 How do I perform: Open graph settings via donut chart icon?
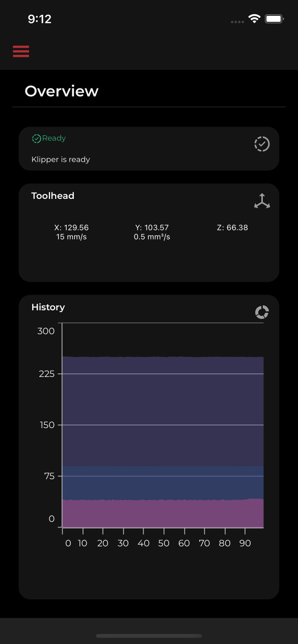pyautogui.click(x=262, y=312)
